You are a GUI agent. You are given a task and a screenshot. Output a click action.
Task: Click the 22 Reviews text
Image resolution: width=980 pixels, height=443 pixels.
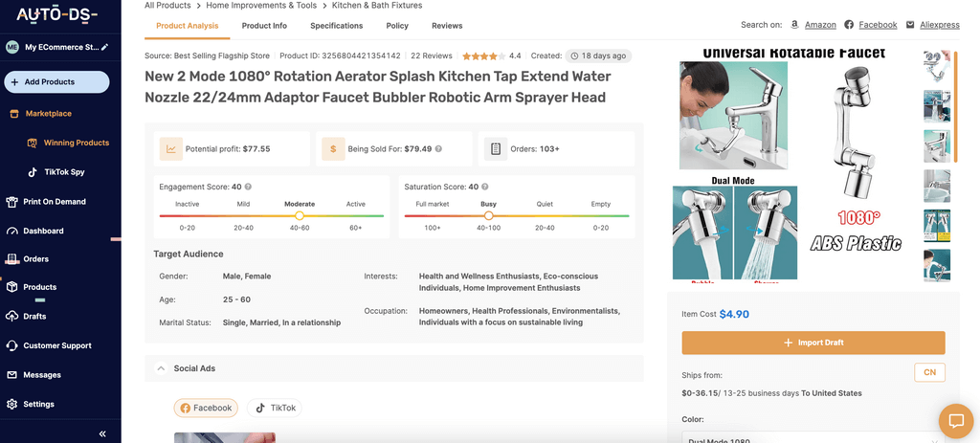click(x=432, y=56)
